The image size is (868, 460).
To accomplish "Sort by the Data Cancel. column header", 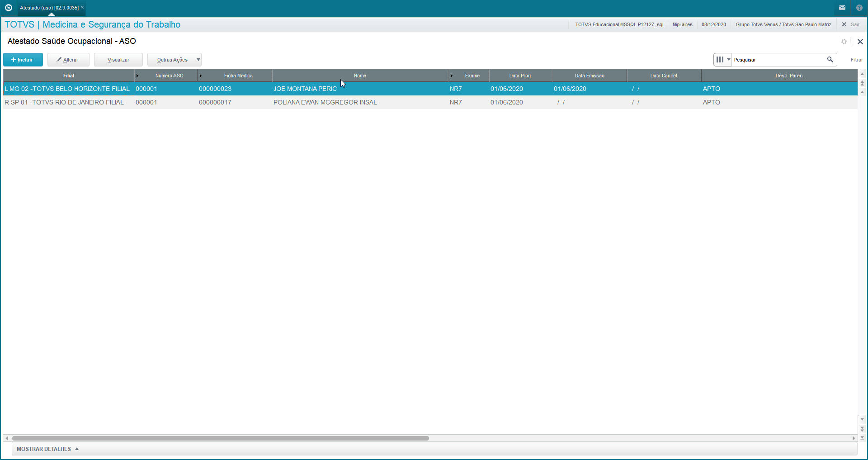I will pyautogui.click(x=664, y=76).
